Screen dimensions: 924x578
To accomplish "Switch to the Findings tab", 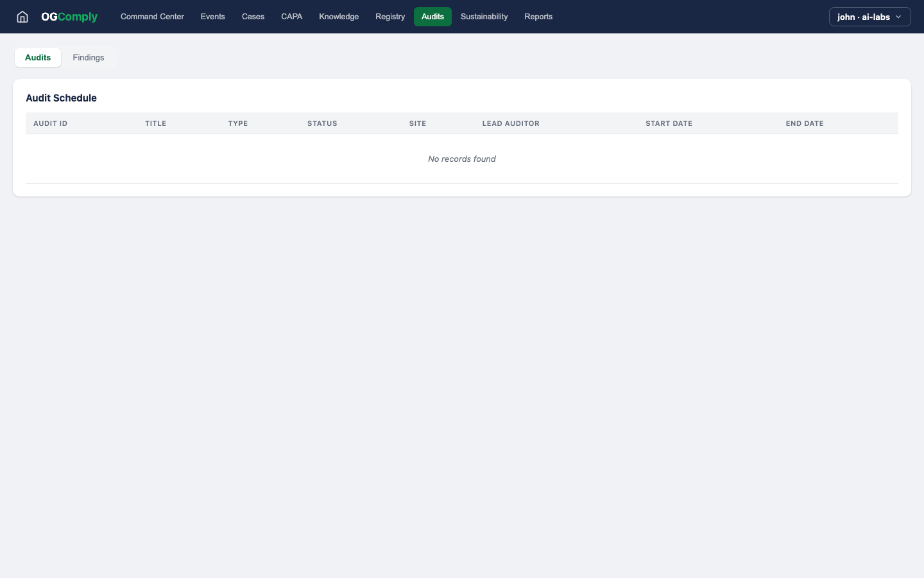I will [x=89, y=58].
